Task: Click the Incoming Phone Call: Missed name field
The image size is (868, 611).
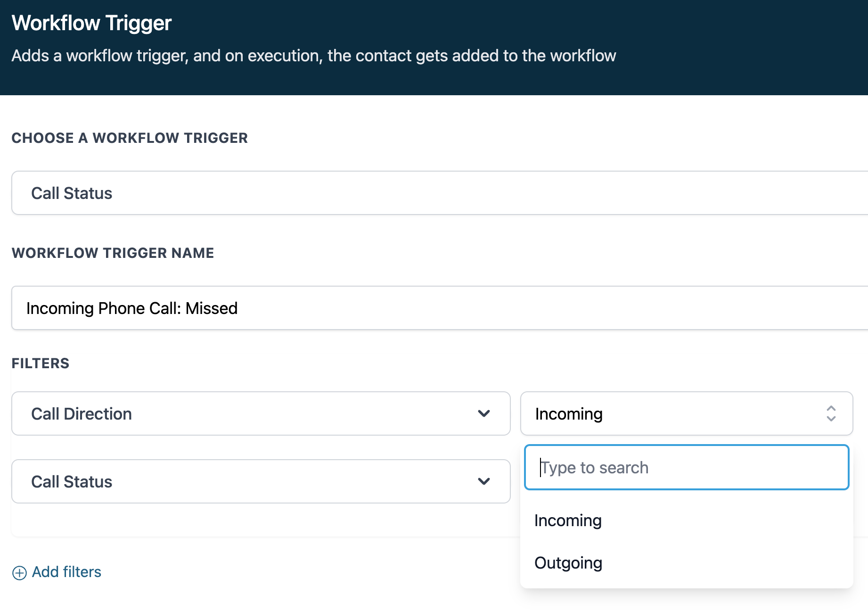Action: point(438,308)
